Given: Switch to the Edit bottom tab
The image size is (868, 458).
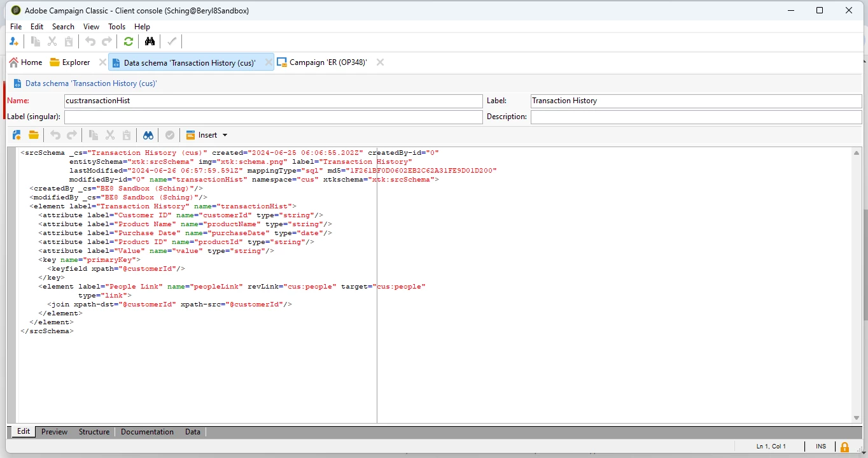Looking at the screenshot, I should [x=24, y=432].
